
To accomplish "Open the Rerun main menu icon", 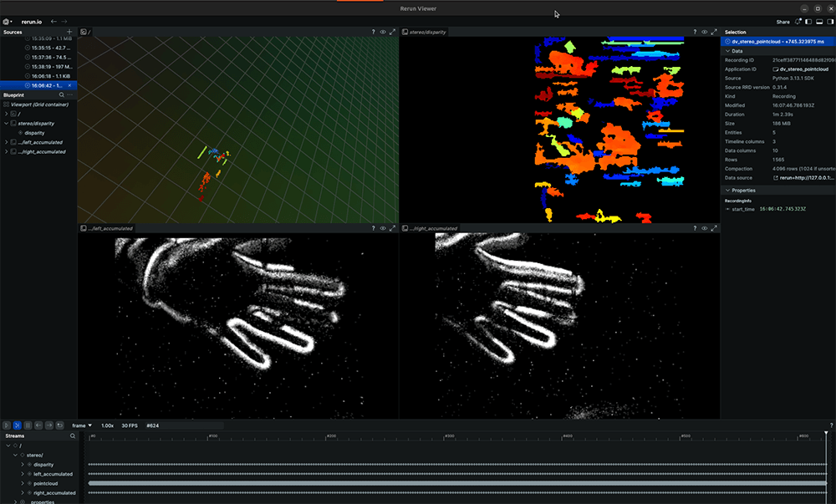I will [x=7, y=22].
